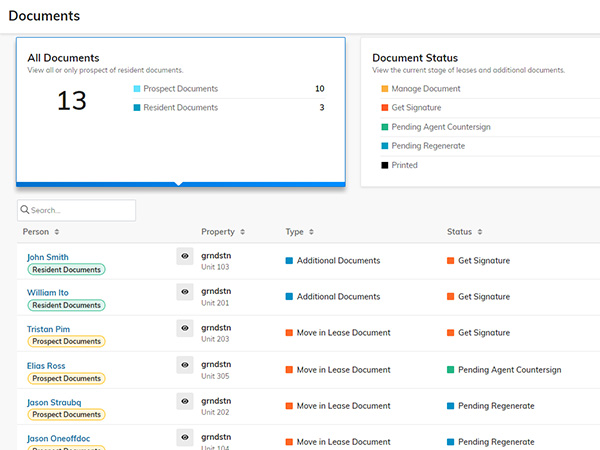Image resolution: width=600 pixels, height=450 pixels.
Task: Toggle eye icon in Jason Oneoffdoc row
Action: point(185,437)
